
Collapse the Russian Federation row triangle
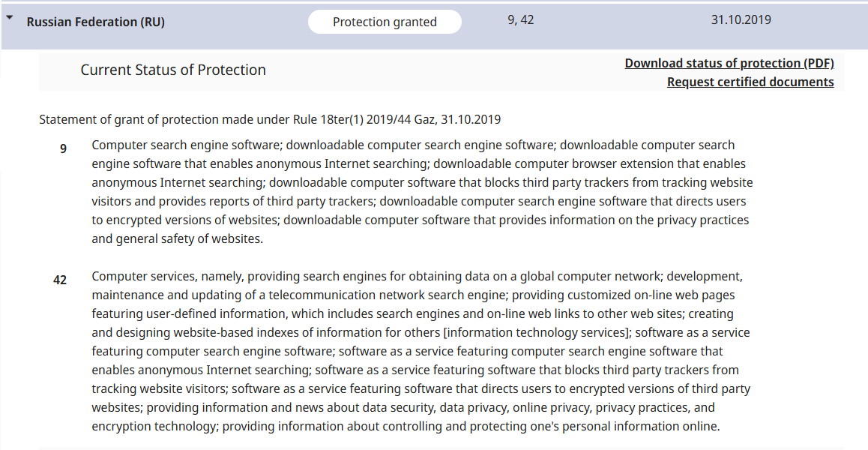click(10, 17)
